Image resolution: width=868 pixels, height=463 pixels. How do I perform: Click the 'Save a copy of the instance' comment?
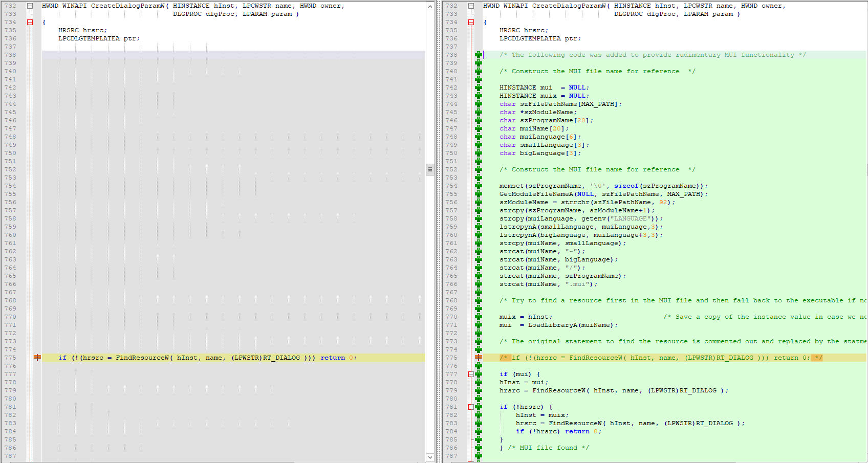pos(765,317)
